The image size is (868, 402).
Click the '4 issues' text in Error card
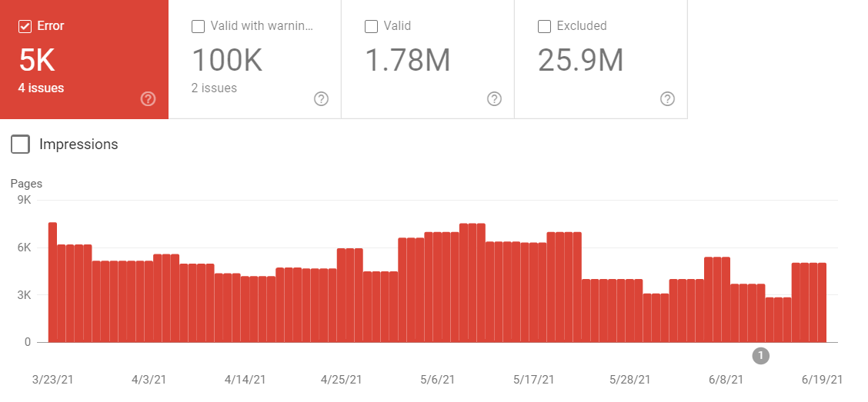41,88
